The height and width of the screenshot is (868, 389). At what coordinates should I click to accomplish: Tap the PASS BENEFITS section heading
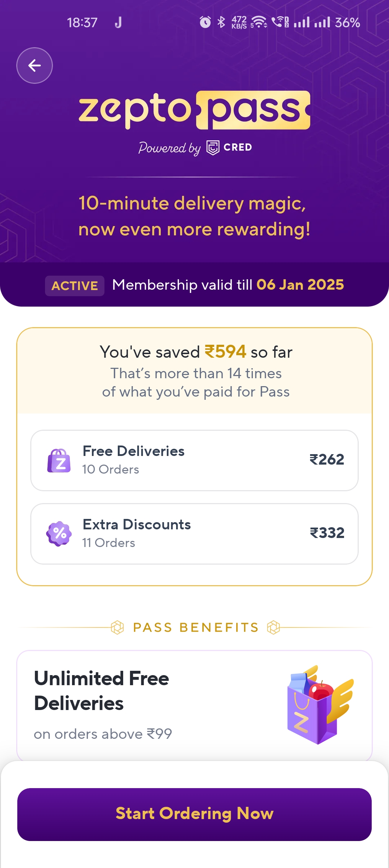pos(196,628)
